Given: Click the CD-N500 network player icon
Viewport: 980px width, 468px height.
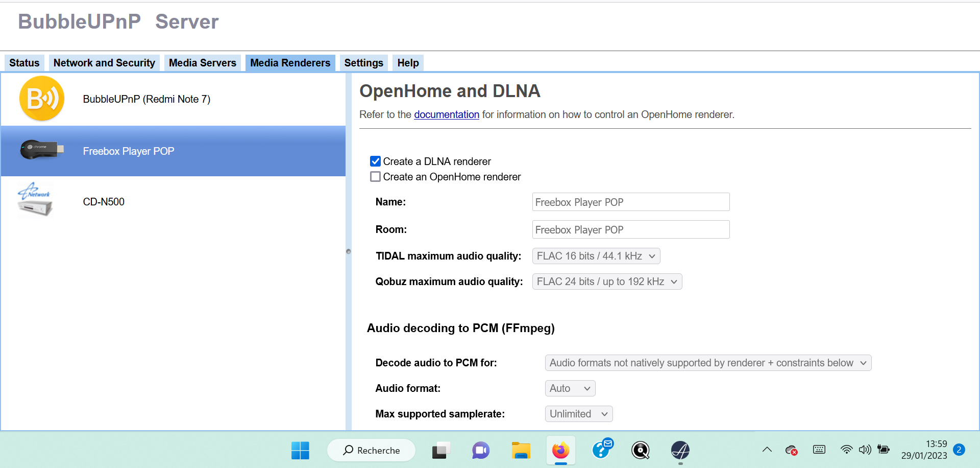Looking at the screenshot, I should pyautogui.click(x=35, y=199).
